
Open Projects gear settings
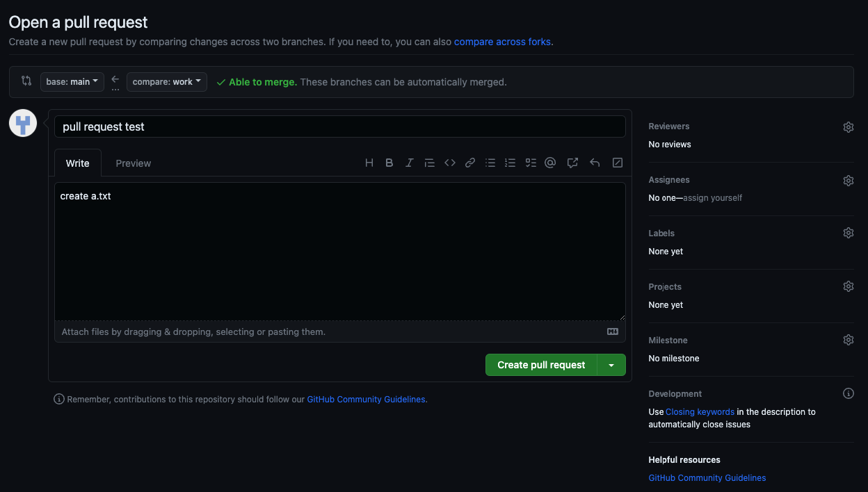[x=849, y=286]
